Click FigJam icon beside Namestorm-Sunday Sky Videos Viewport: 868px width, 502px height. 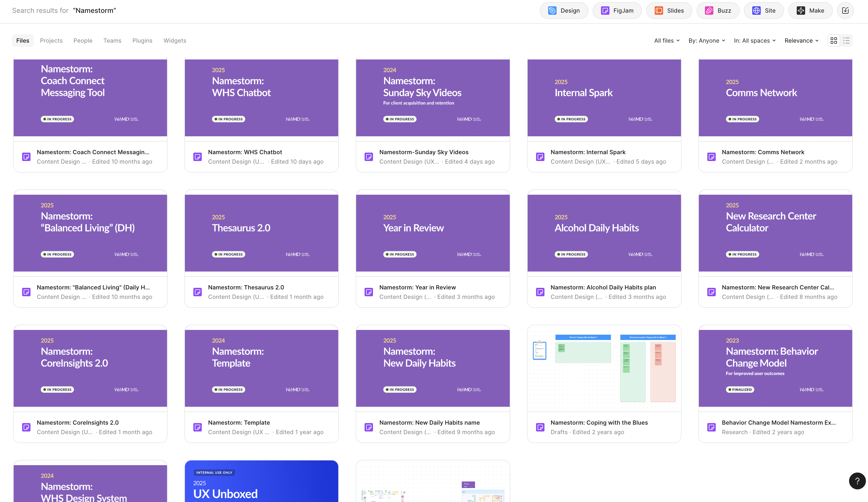[x=369, y=157]
